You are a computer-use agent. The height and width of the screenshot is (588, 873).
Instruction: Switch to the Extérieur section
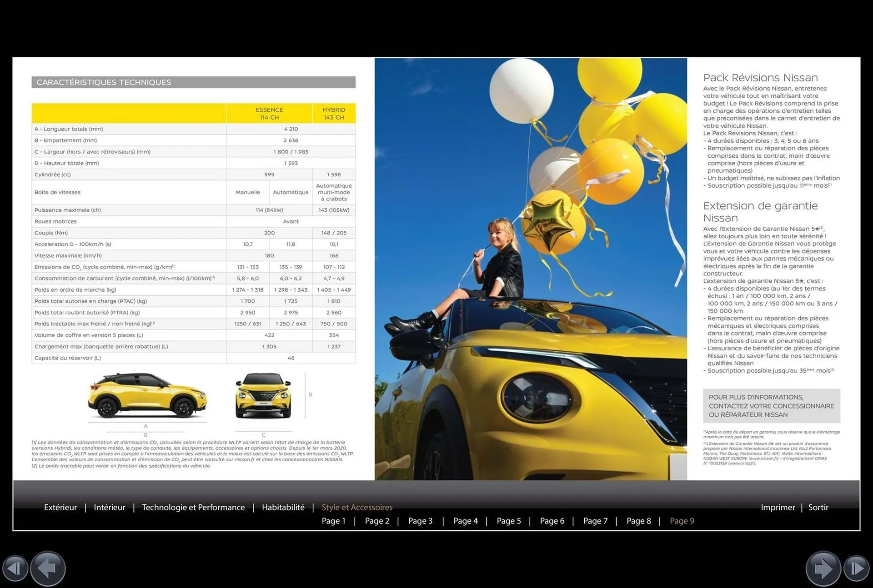click(60, 507)
